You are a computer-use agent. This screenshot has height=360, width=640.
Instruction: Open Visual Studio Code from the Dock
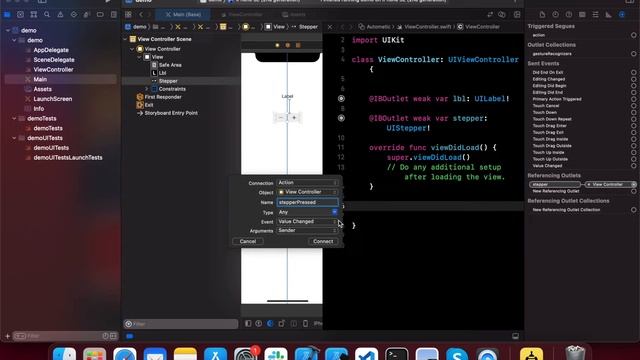tap(367, 354)
